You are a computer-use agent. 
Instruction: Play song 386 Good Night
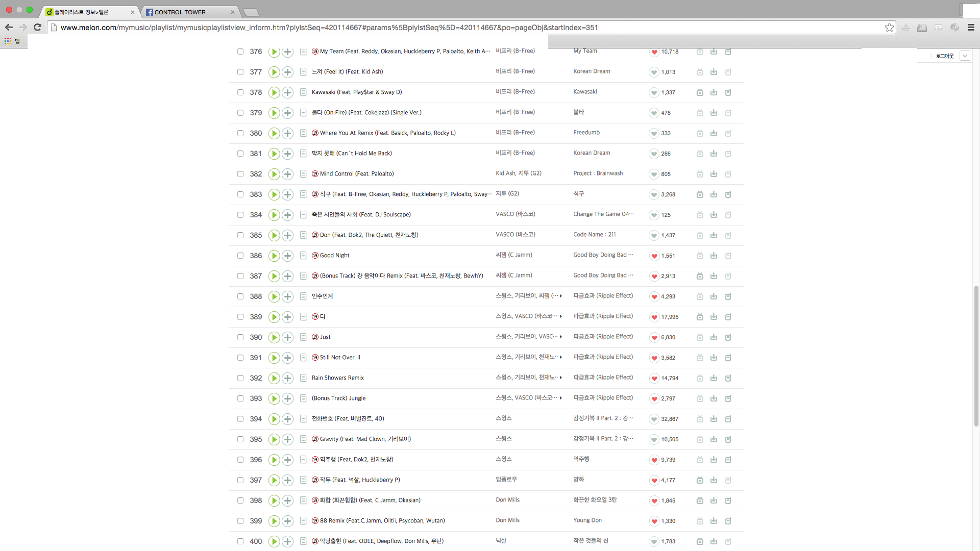[274, 256]
